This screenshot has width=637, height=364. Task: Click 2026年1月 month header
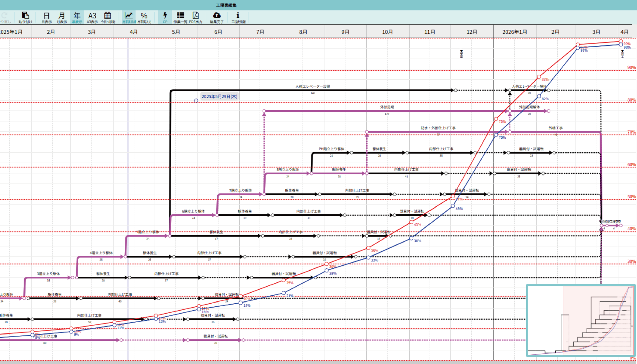coord(514,32)
